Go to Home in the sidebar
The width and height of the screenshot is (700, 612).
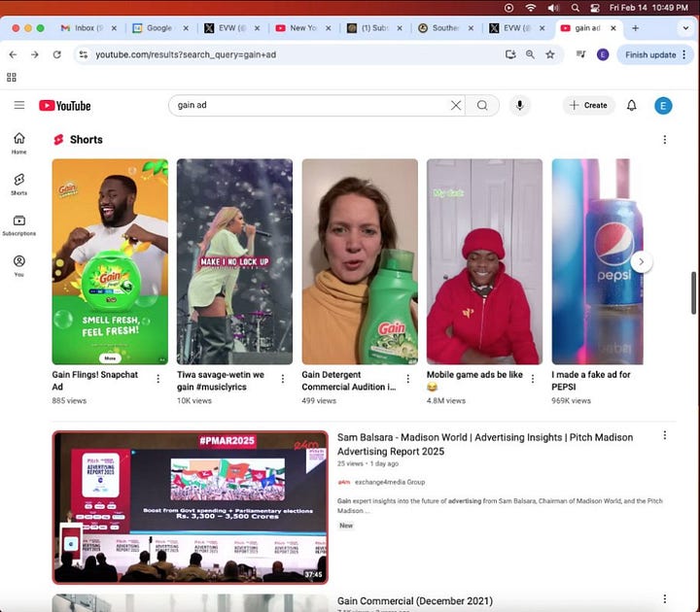tap(19, 143)
